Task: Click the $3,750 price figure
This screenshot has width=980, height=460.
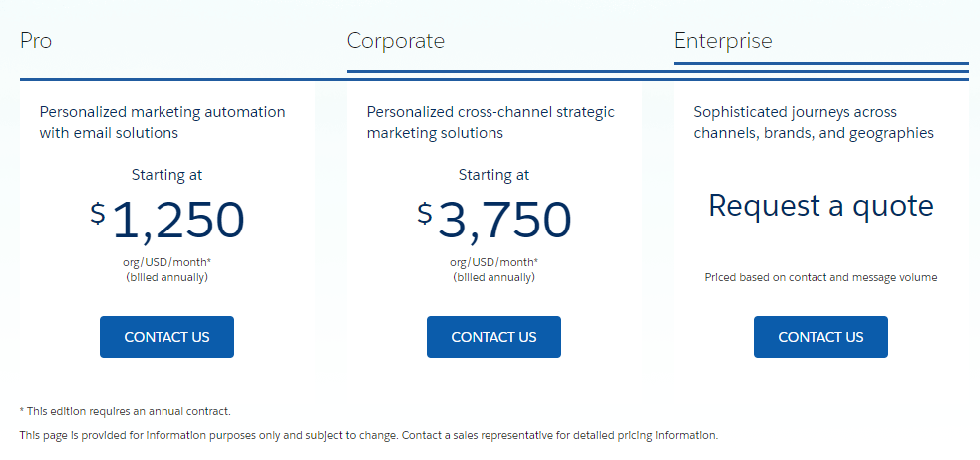Action: point(494,220)
